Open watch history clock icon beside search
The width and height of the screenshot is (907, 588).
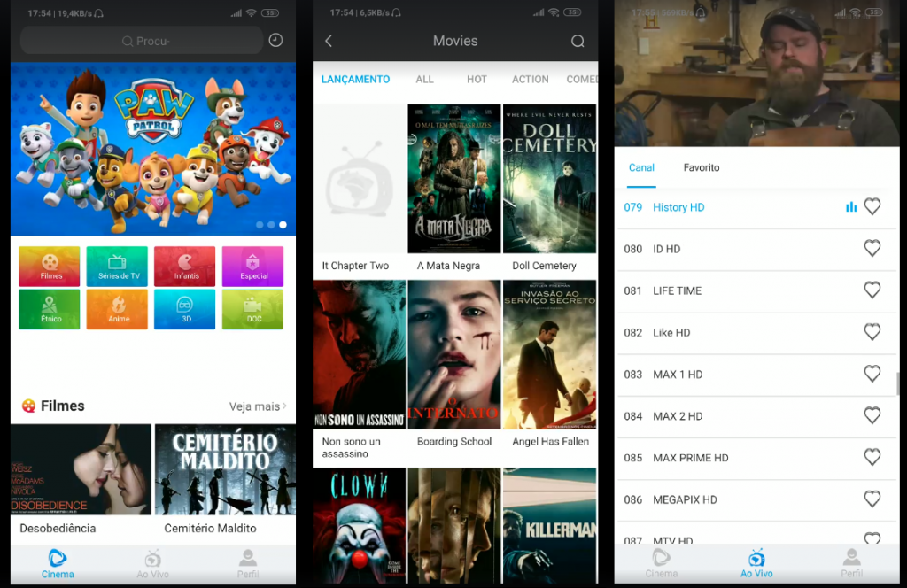click(276, 40)
